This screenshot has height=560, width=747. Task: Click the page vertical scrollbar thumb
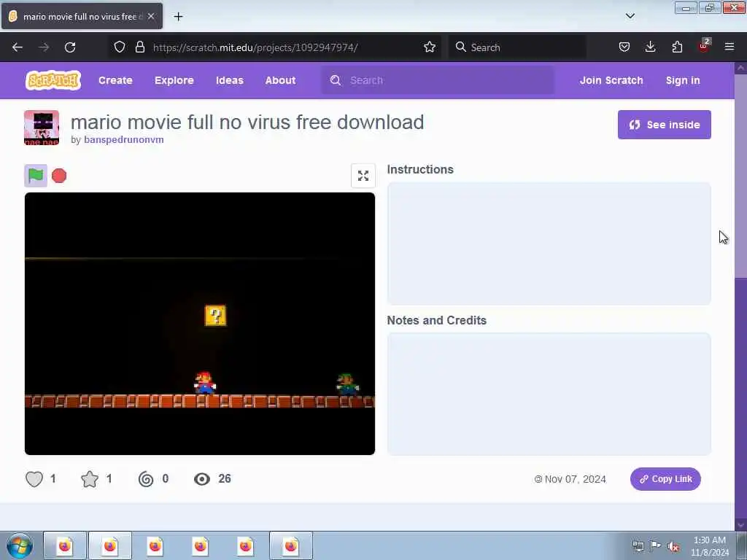(740, 176)
